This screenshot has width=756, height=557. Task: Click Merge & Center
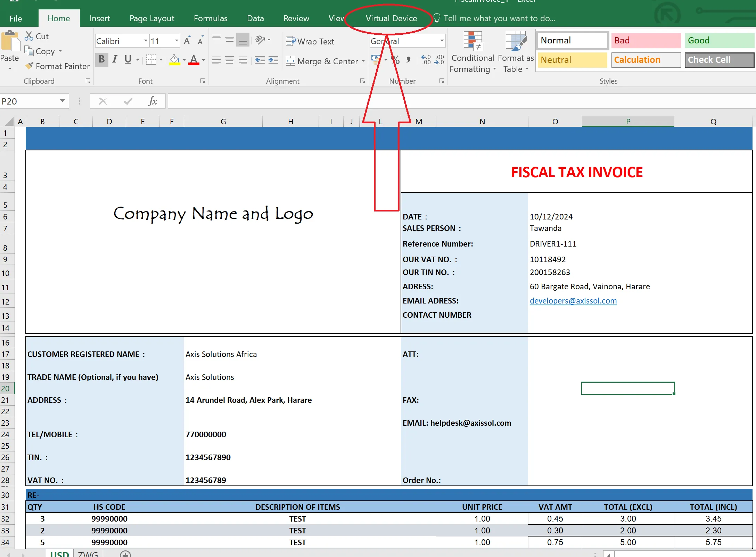[x=325, y=61]
